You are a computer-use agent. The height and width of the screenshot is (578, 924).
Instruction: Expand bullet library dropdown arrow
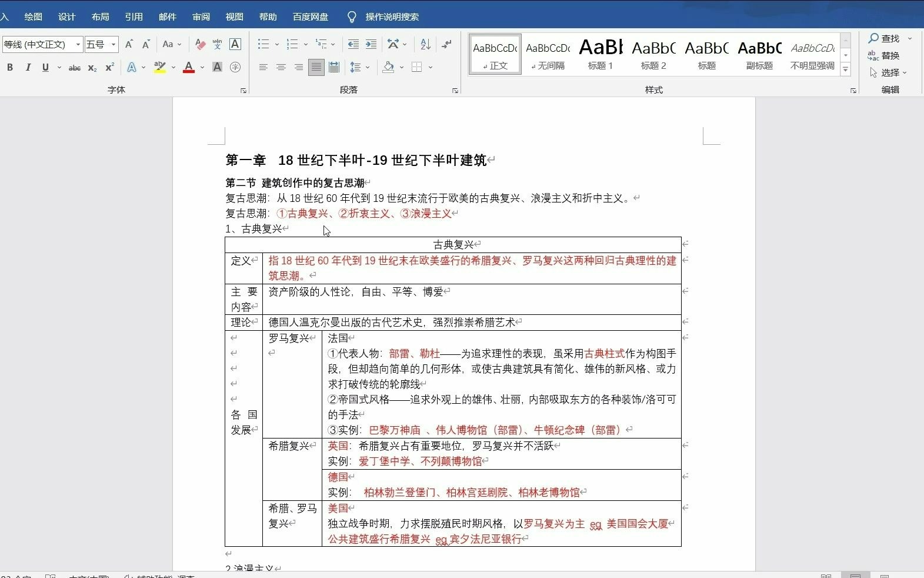pos(276,44)
